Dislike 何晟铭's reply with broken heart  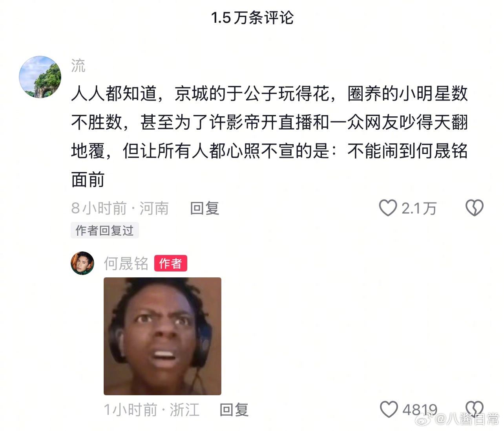tap(474, 409)
